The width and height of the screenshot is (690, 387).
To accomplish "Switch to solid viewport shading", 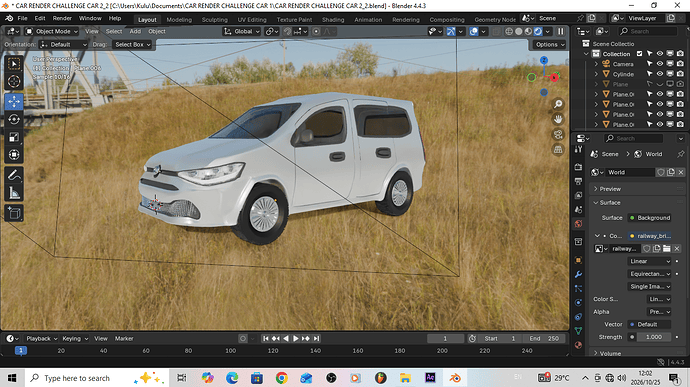I will tap(519, 31).
